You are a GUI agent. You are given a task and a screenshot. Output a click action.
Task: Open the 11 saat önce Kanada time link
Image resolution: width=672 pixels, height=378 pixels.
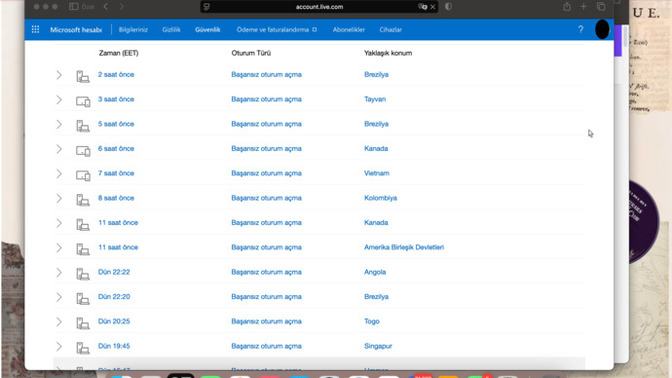click(118, 223)
